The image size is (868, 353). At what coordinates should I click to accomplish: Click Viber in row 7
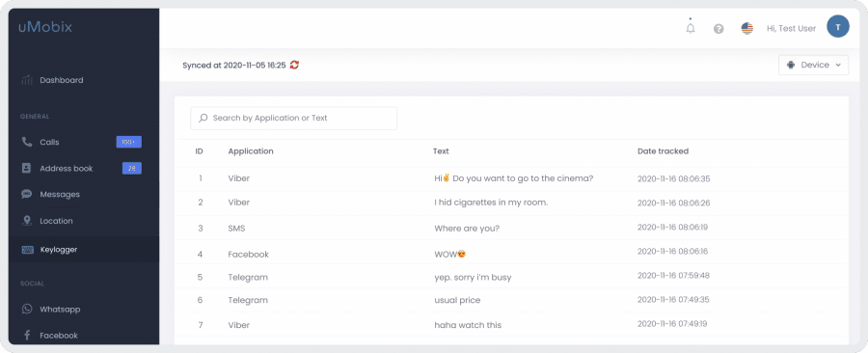click(238, 325)
